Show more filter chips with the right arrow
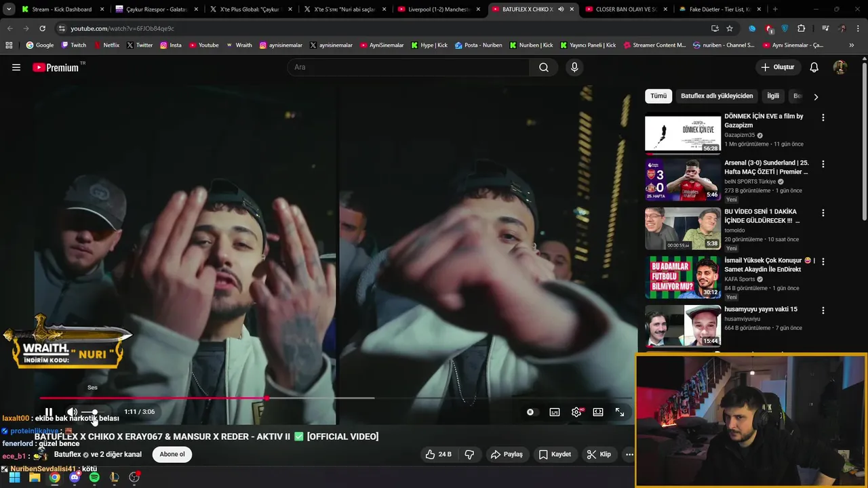Image resolution: width=868 pixels, height=488 pixels. [816, 96]
